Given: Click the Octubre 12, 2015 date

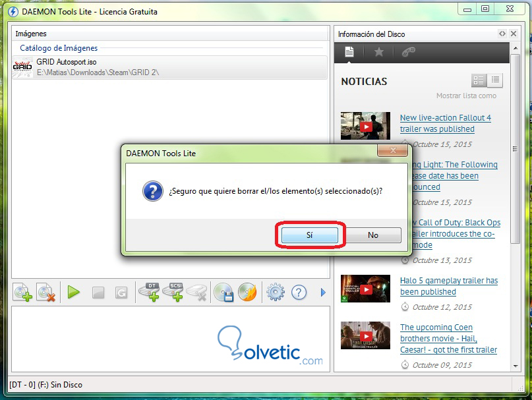Looking at the screenshot, I should point(442,307).
